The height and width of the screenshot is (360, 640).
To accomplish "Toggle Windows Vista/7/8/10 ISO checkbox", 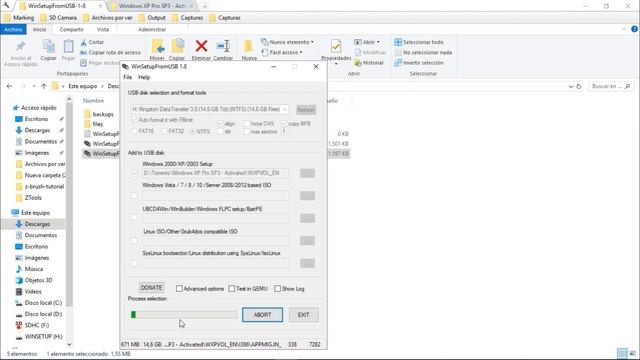I will pyautogui.click(x=134, y=196).
